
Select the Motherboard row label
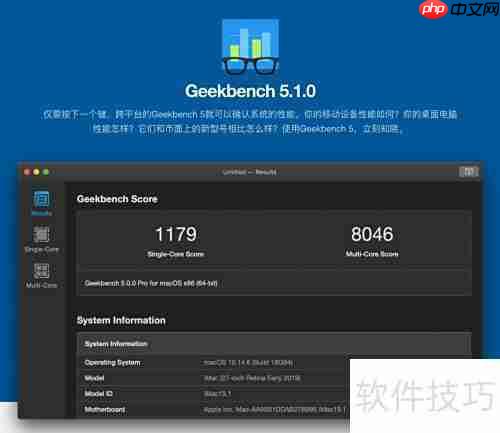pyautogui.click(x=105, y=409)
